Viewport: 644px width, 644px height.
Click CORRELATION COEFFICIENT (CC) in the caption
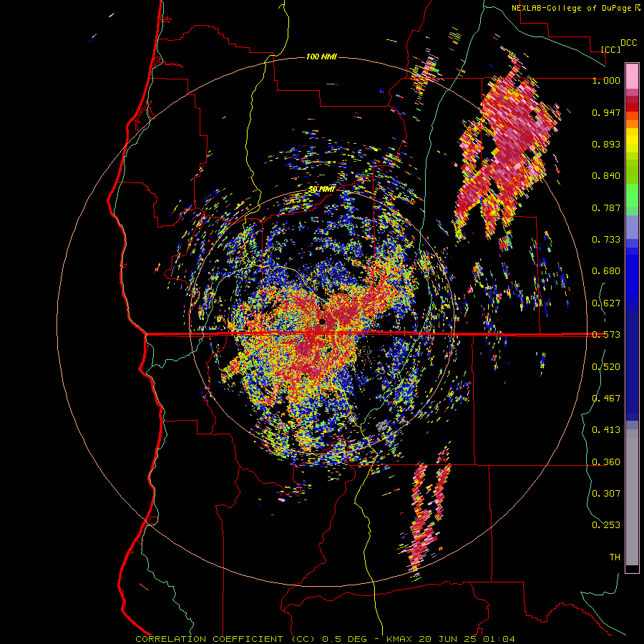point(225,639)
